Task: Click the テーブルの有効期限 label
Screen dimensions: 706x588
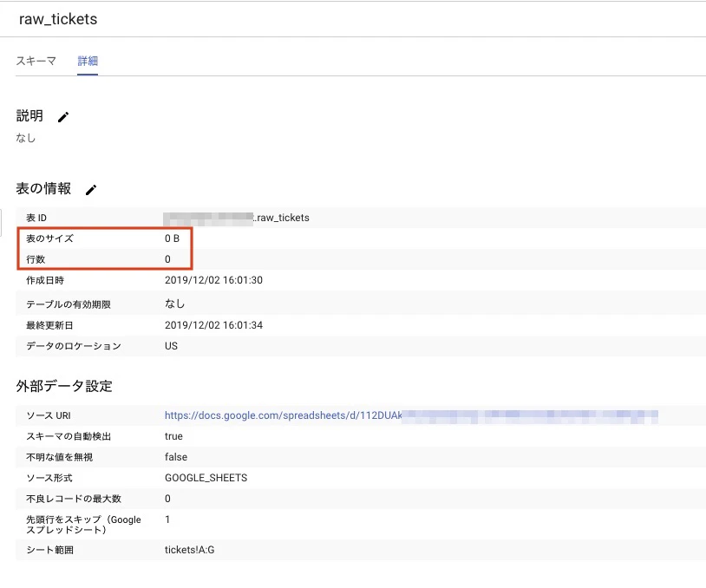Action: [x=69, y=304]
